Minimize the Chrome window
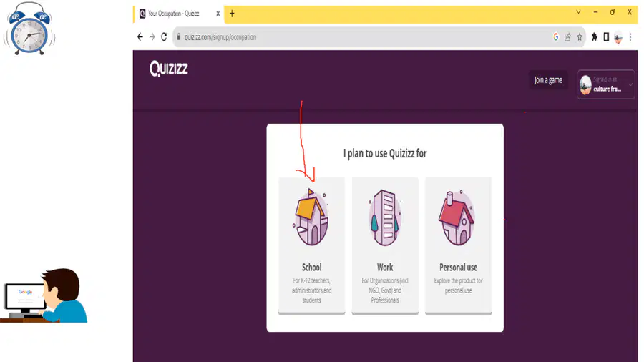 [595, 12]
